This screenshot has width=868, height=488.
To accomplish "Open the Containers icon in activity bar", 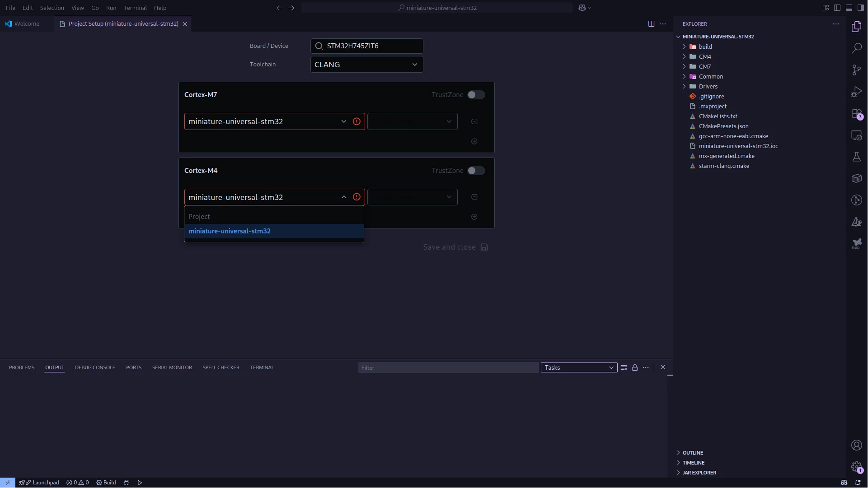I will pyautogui.click(x=856, y=179).
